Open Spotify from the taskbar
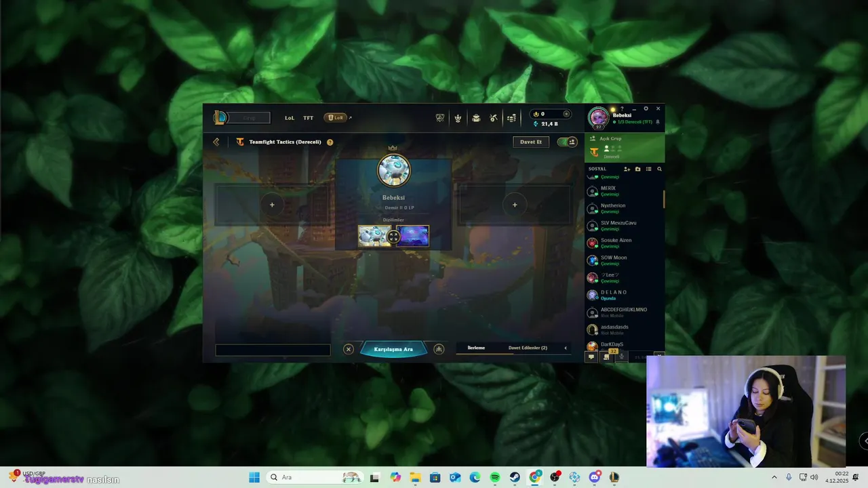This screenshot has height=488, width=868. [495, 477]
